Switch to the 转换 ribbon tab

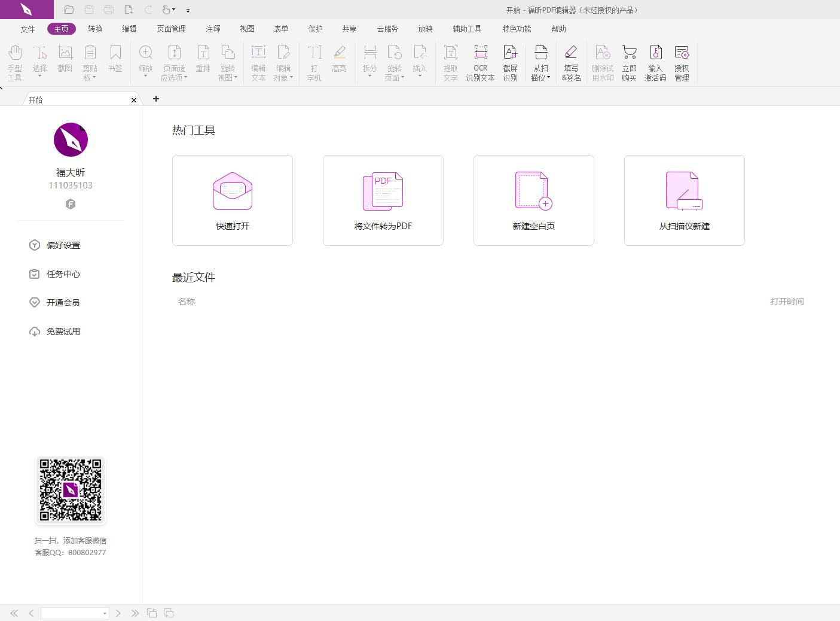tap(95, 28)
